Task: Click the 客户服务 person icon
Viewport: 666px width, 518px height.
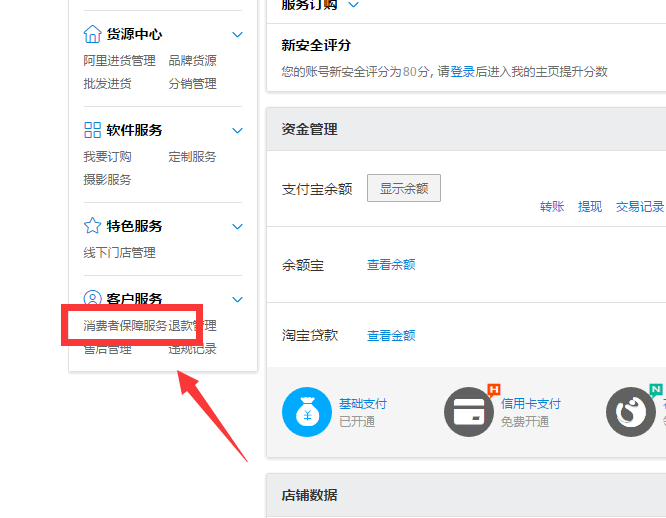Action: [x=92, y=297]
